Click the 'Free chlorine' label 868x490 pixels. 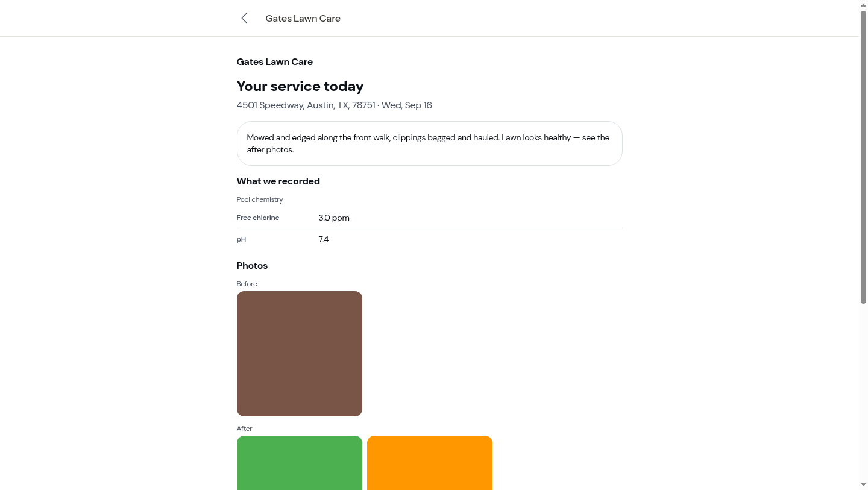coord(258,218)
